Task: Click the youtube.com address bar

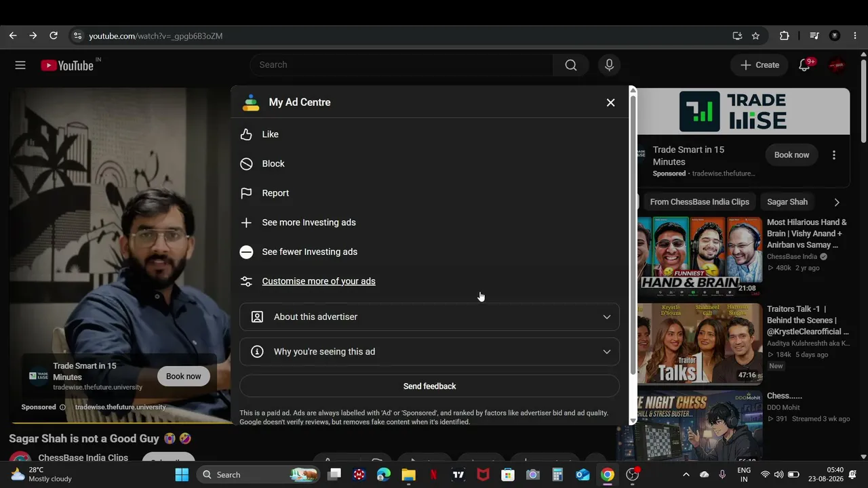Action: pos(407,36)
